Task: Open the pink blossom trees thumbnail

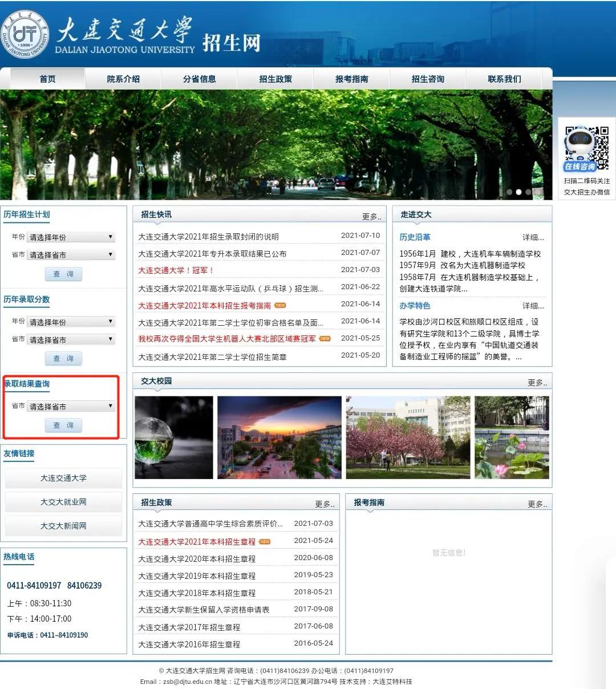Action: 408,437
